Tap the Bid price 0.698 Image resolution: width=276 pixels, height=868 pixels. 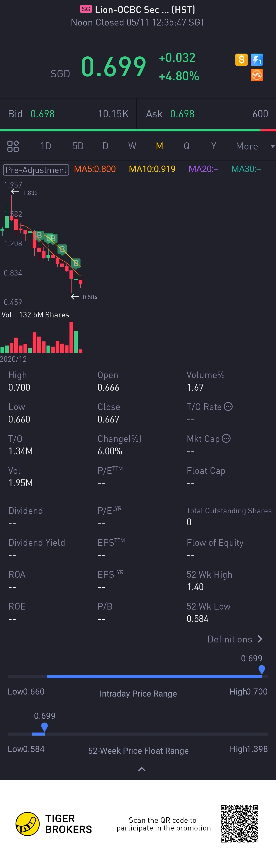tap(42, 114)
